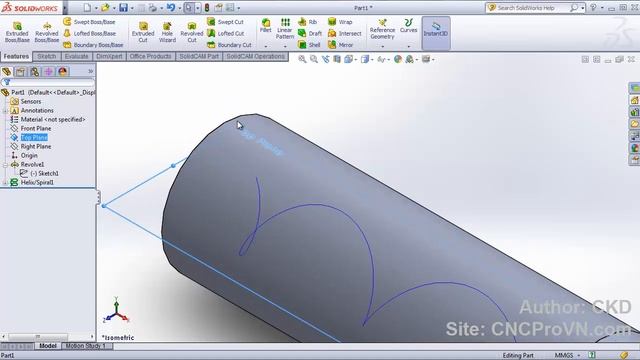Select Sensors folder in the tree
Viewport: 640px width, 360px height.
(31, 102)
